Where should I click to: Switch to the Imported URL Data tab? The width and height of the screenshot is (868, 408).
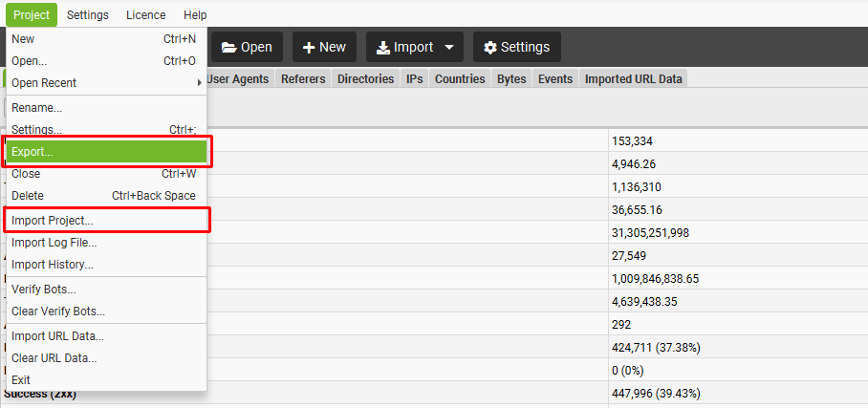(x=634, y=79)
